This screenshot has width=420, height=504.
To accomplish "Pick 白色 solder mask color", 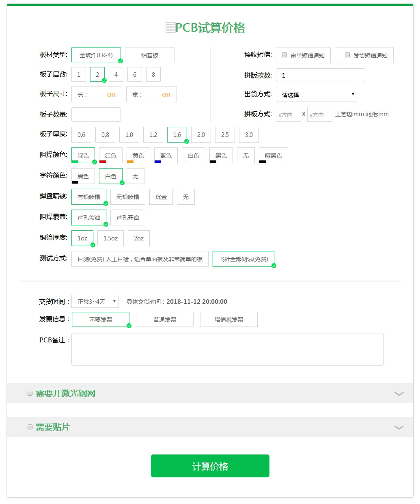I will 194,155.
